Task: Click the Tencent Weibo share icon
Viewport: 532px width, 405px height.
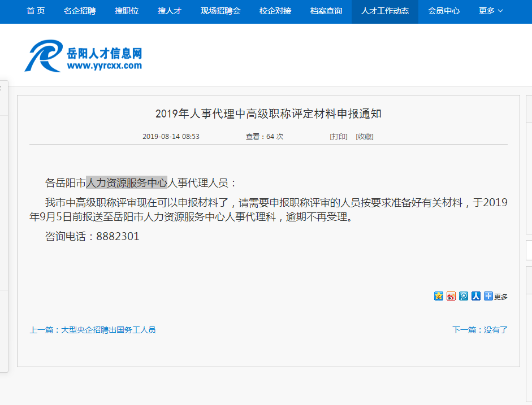Action: click(464, 296)
